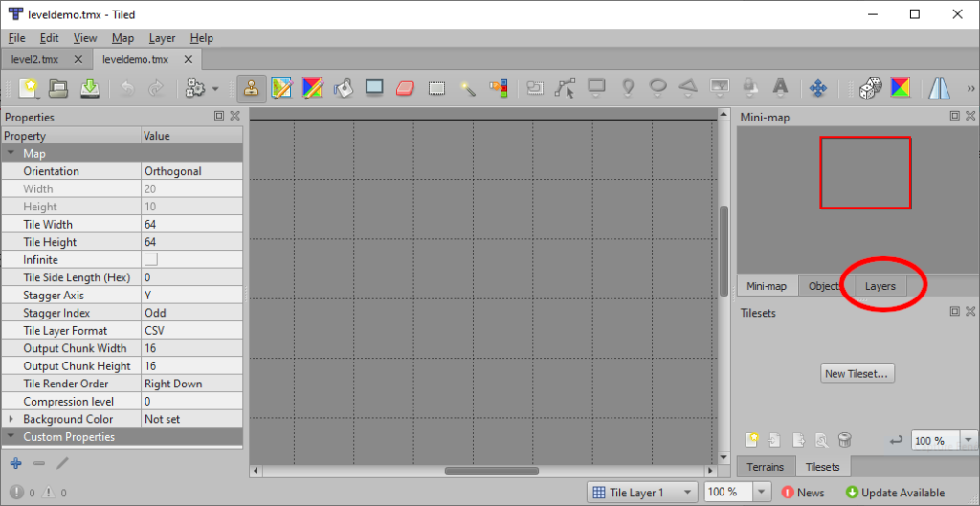Click the blue Move Layers arrows tool
This screenshot has height=506, width=980.
coord(817,89)
